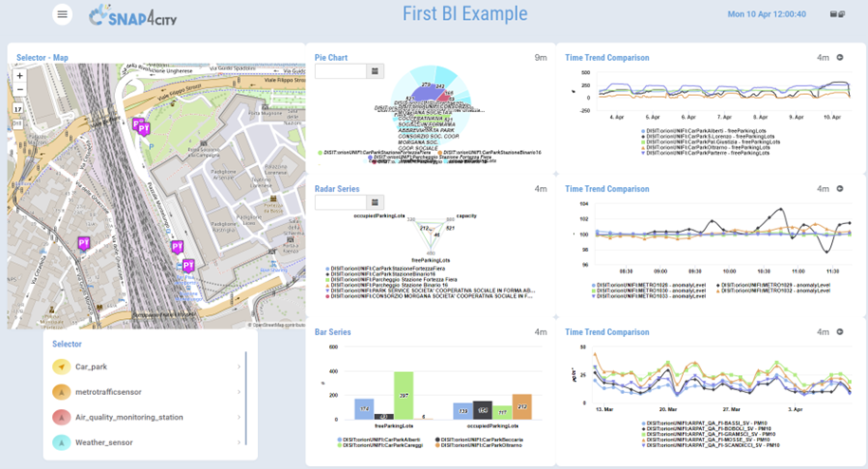This screenshot has height=469, width=868.
Task: Click the tall green CarParkCareggi bar
Action: pos(403,396)
